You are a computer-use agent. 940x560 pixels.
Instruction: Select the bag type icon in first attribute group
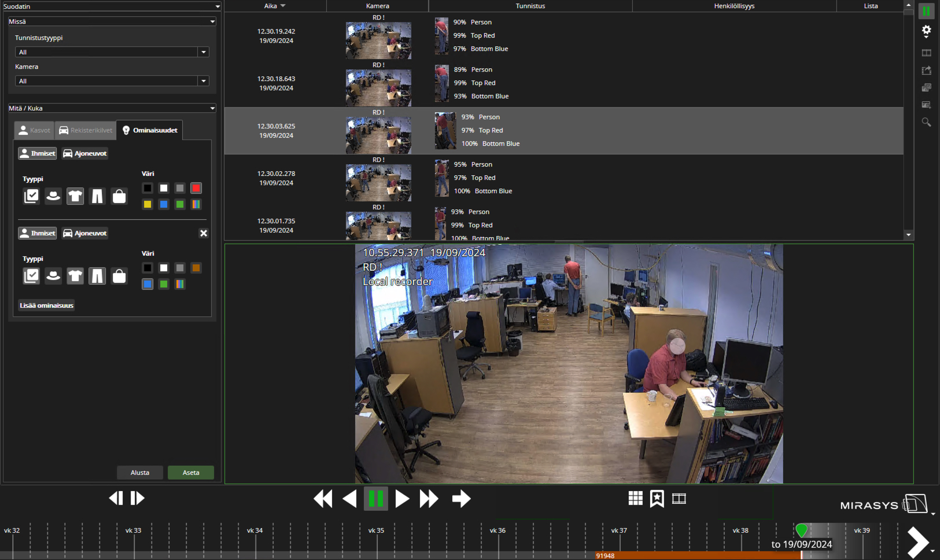[119, 196]
